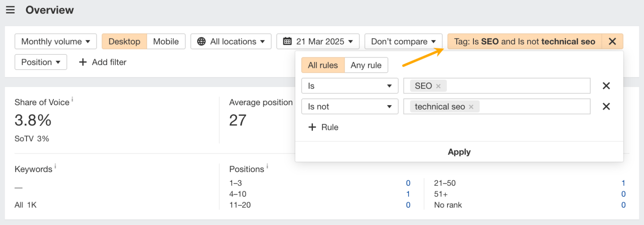Apply the tag filter rules
The image size is (644, 225).
click(x=459, y=152)
